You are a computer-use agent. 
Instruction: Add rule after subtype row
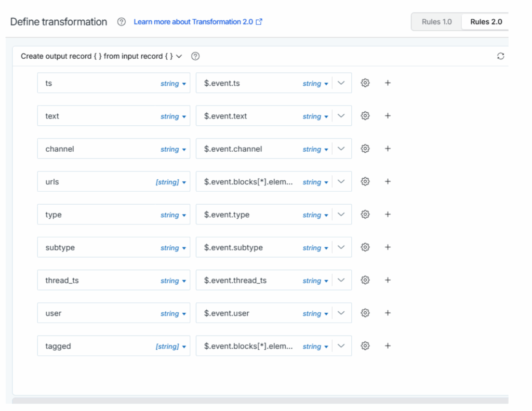pyautogui.click(x=388, y=247)
